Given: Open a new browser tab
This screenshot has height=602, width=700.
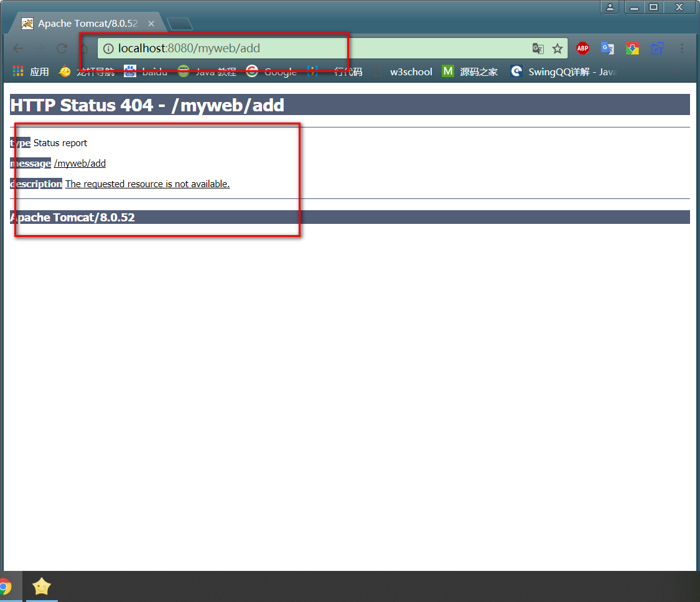Looking at the screenshot, I should pos(179,24).
